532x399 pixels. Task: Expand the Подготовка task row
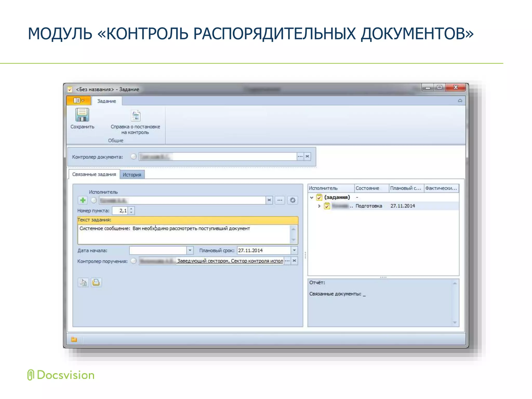pos(319,206)
